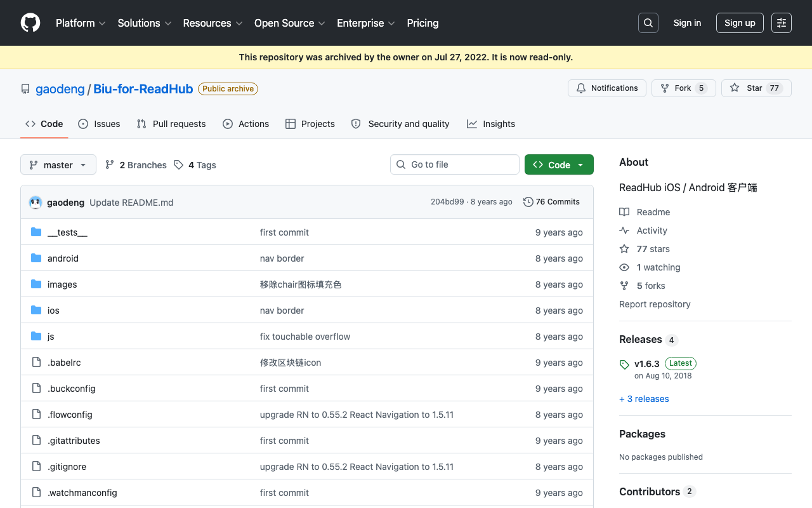Click the Notifications bell button
Image resolution: width=812 pixels, height=508 pixels.
click(x=607, y=88)
